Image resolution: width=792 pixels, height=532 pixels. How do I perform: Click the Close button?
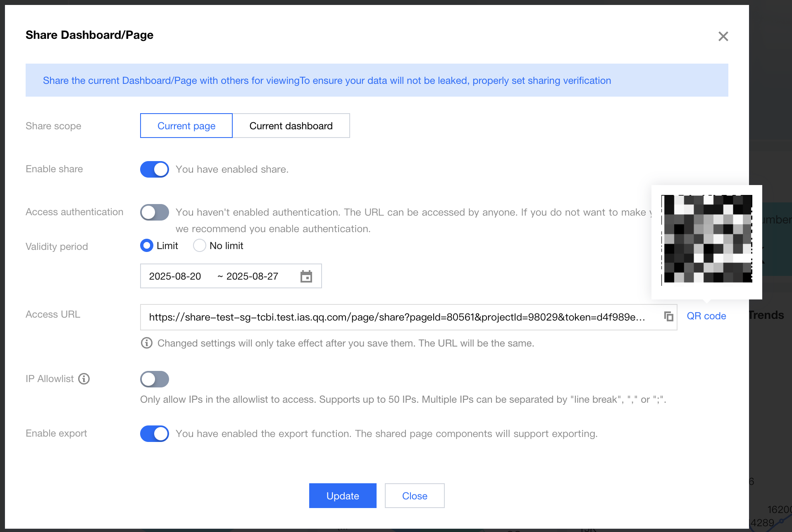click(415, 496)
